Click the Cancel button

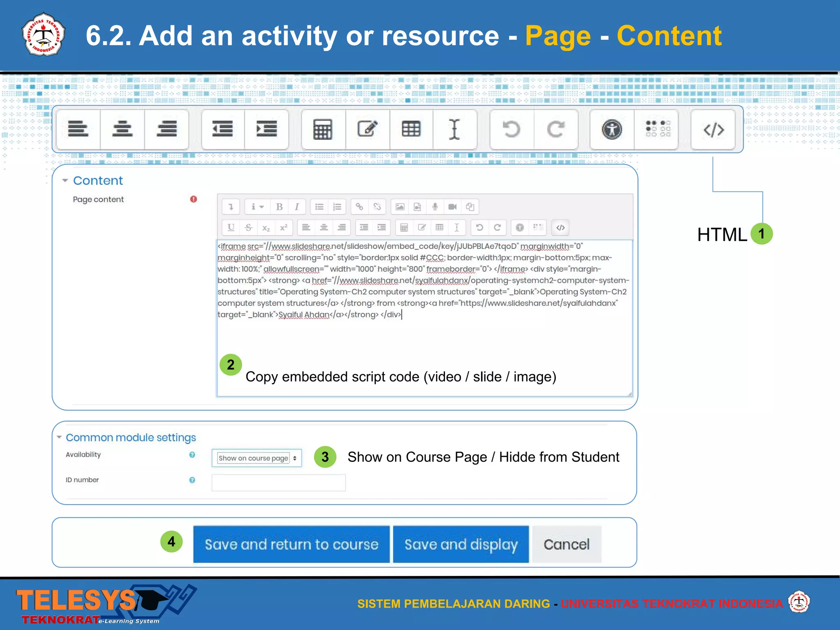[566, 544]
